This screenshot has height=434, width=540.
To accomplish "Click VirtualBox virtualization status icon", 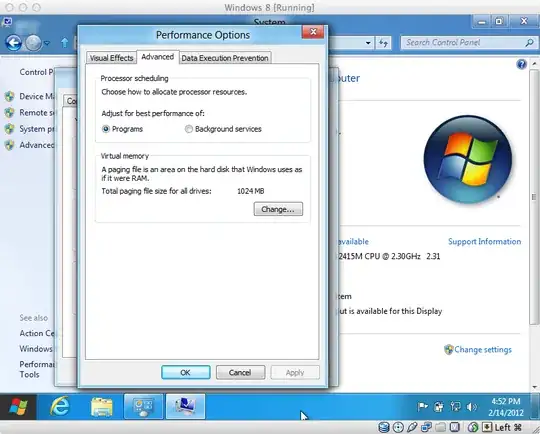I will pos(455,427).
